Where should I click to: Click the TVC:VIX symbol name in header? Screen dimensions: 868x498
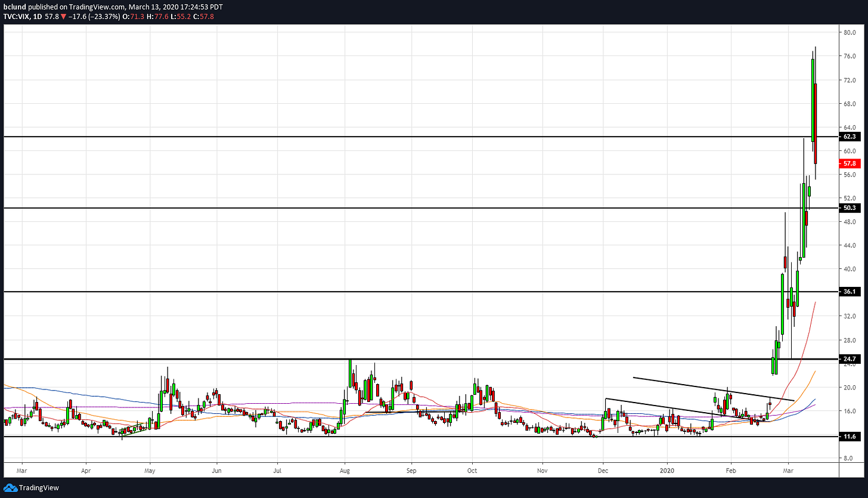click(x=15, y=16)
